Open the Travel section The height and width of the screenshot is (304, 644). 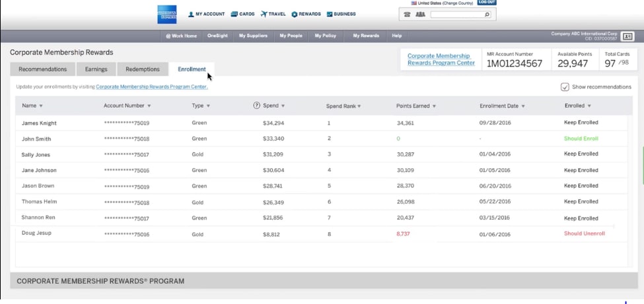pos(273,14)
